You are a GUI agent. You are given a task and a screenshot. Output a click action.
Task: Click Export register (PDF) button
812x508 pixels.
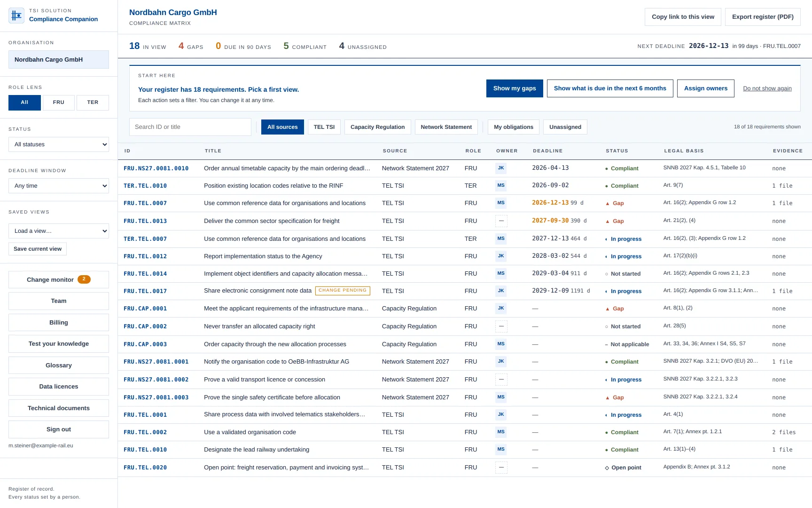coord(763,17)
